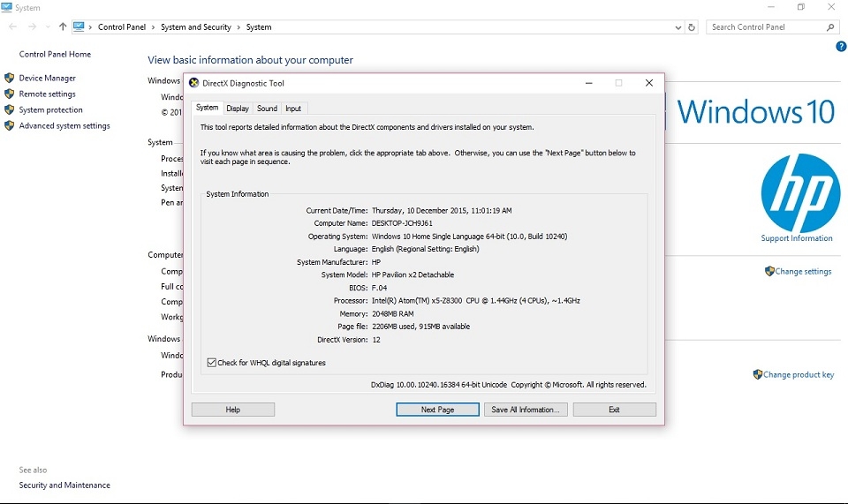Click the DirectX Diagnostic Tool title icon
Image resolution: width=848 pixels, height=504 pixels.
click(193, 83)
